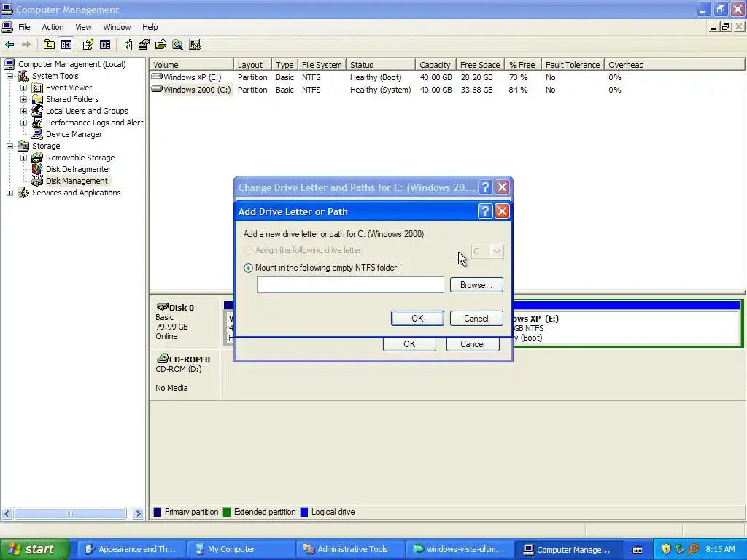Click the Open folder toolbar icon
This screenshot has width=747, height=560.
[x=160, y=44]
